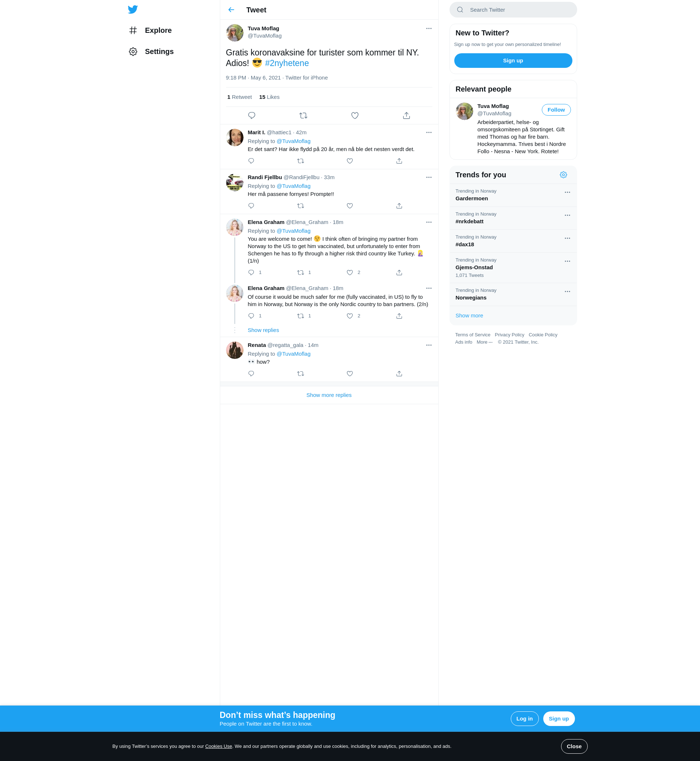
Task: Open more options for Gardermoen trend
Action: click(567, 193)
